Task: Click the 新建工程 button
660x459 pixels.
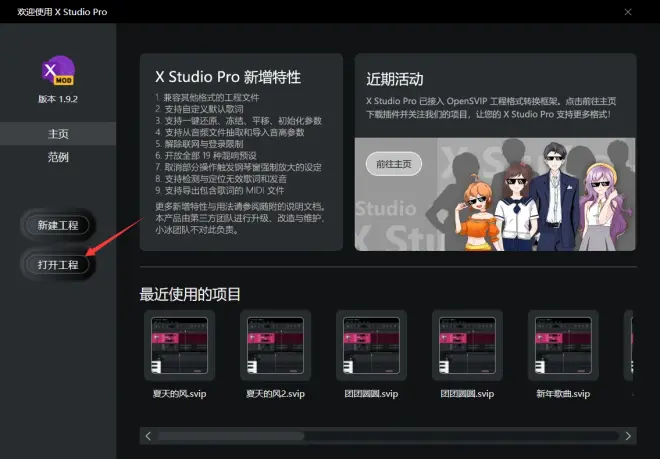Action: pyautogui.click(x=58, y=225)
